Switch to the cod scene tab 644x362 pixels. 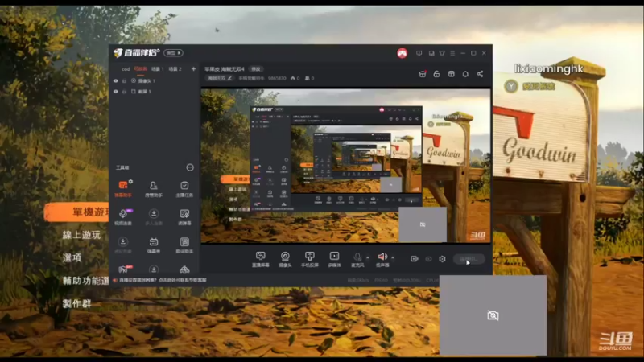[126, 69]
